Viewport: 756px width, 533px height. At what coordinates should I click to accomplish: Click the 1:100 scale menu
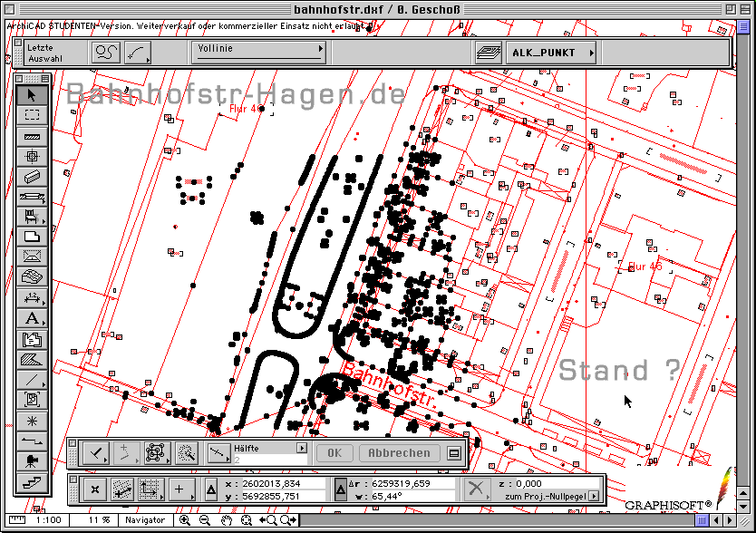[48, 520]
